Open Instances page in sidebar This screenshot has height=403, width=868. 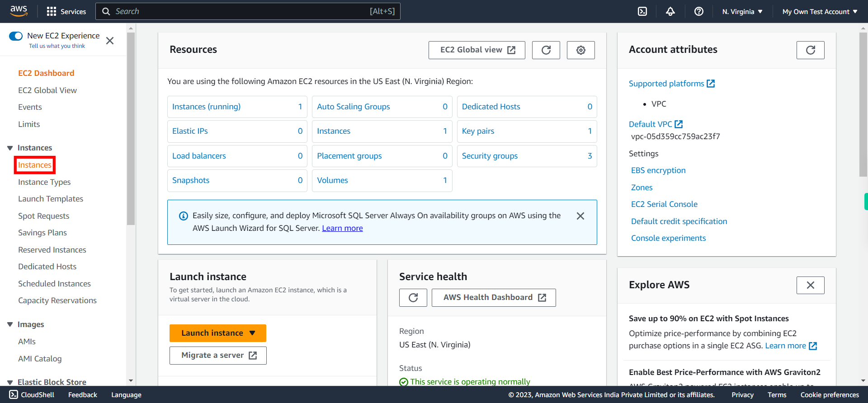tap(35, 165)
